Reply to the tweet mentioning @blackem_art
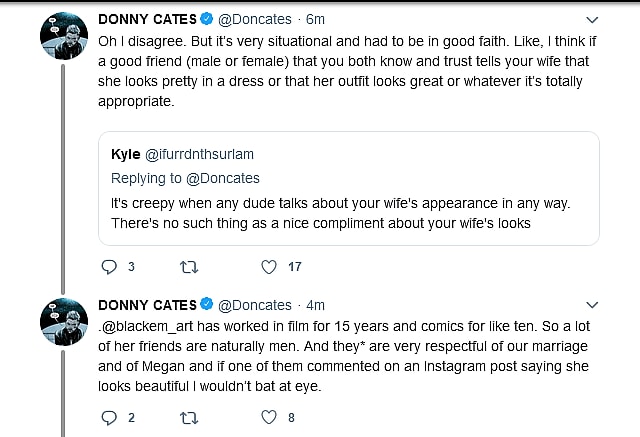The height and width of the screenshot is (437, 640). 110,418
